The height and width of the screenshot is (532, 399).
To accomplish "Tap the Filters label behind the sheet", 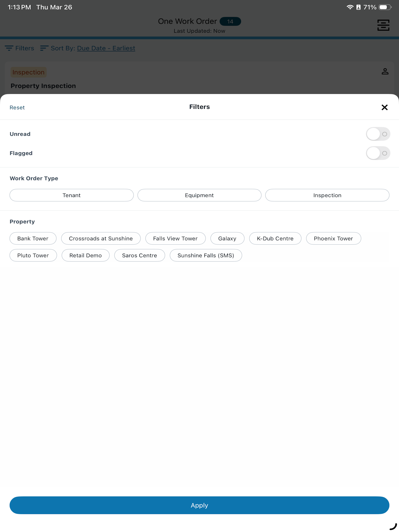I will pyautogui.click(x=25, y=48).
